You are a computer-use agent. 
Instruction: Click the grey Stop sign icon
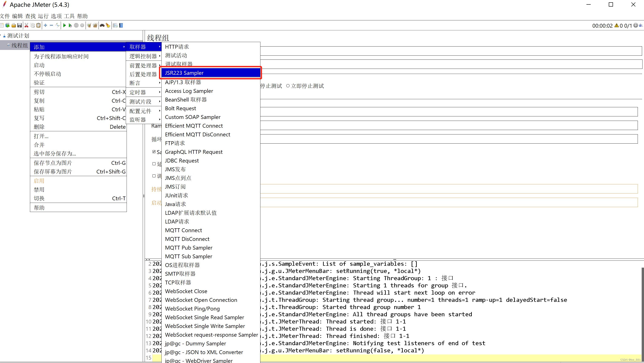point(76,25)
